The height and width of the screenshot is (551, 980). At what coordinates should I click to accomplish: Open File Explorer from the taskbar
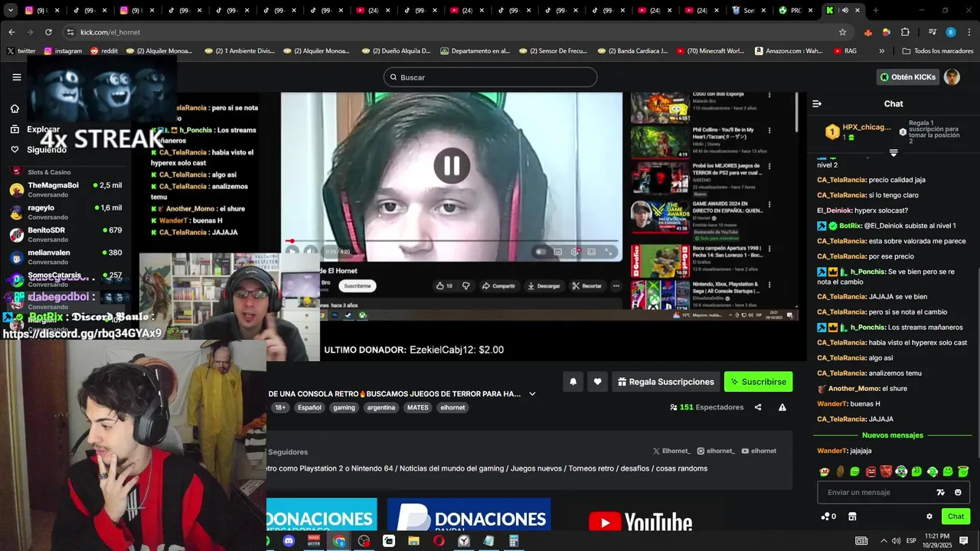pyautogui.click(x=414, y=541)
